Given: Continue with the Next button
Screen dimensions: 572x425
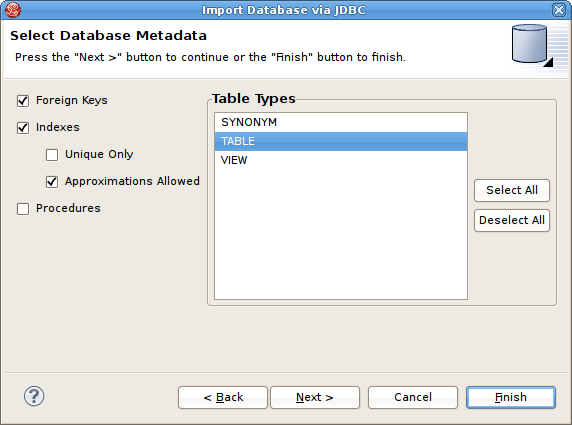Looking at the screenshot, I should pyautogui.click(x=315, y=397).
